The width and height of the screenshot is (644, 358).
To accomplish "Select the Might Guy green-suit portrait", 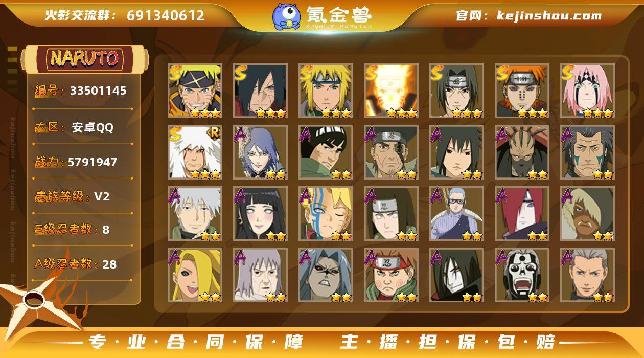I will [326, 152].
